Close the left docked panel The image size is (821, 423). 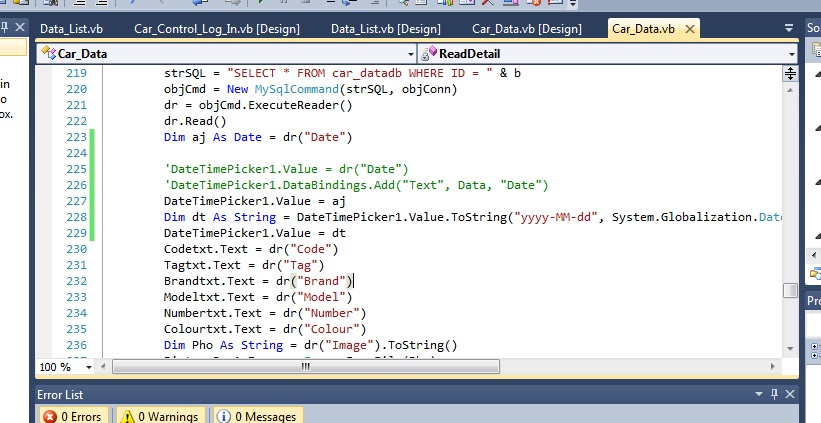20,27
